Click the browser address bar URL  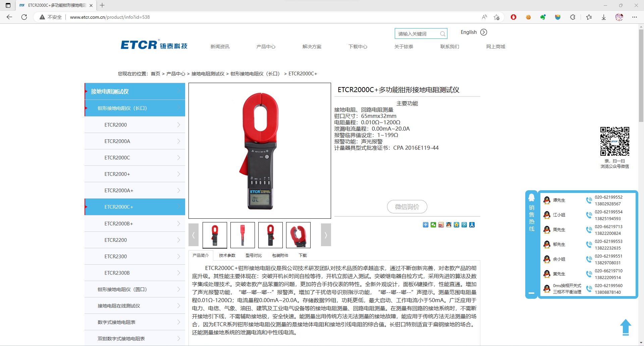pyautogui.click(x=110, y=17)
